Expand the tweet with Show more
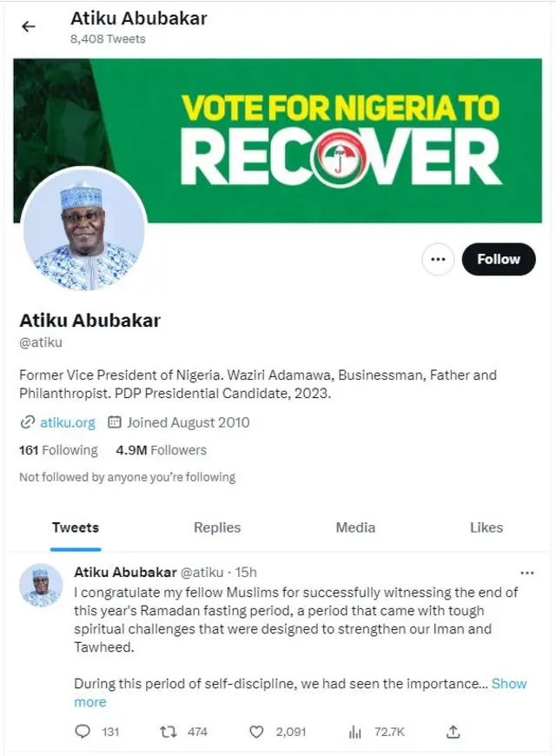Screen dimensions: 556x756 click(509, 684)
